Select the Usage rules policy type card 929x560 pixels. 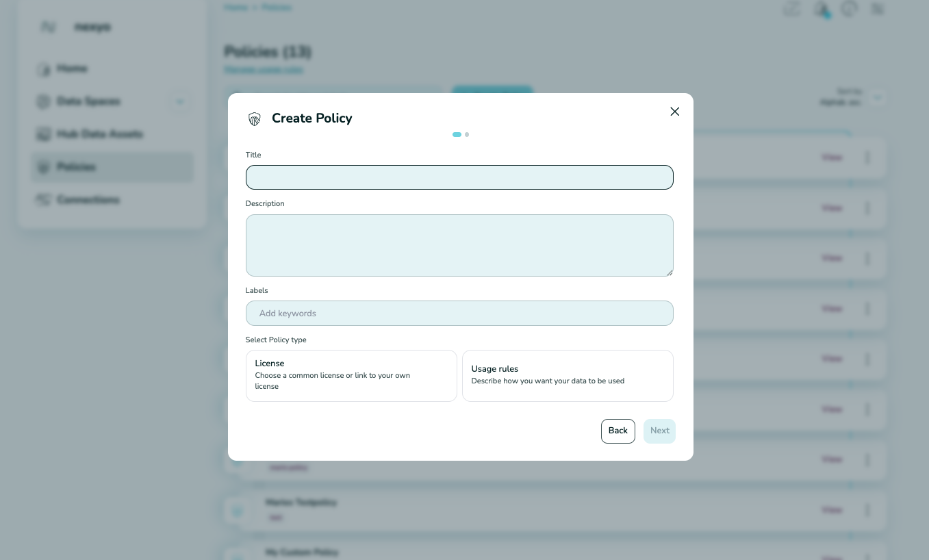pyautogui.click(x=568, y=375)
